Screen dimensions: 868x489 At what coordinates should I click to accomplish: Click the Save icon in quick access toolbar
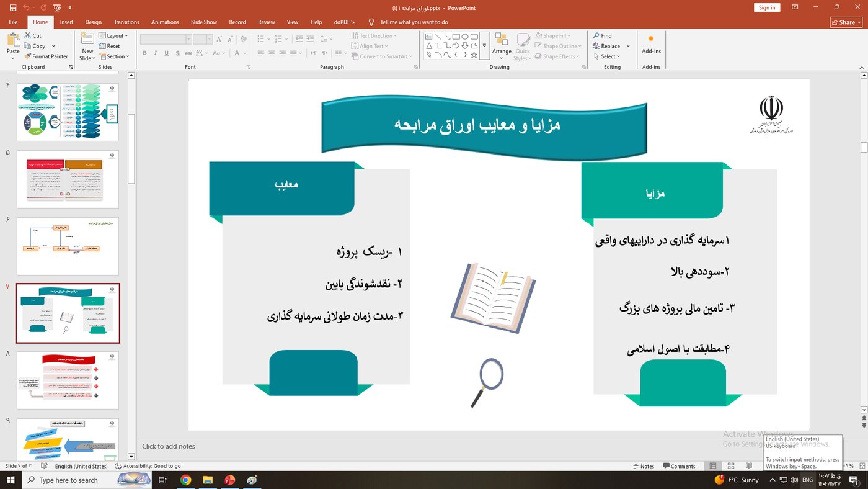(x=13, y=7)
